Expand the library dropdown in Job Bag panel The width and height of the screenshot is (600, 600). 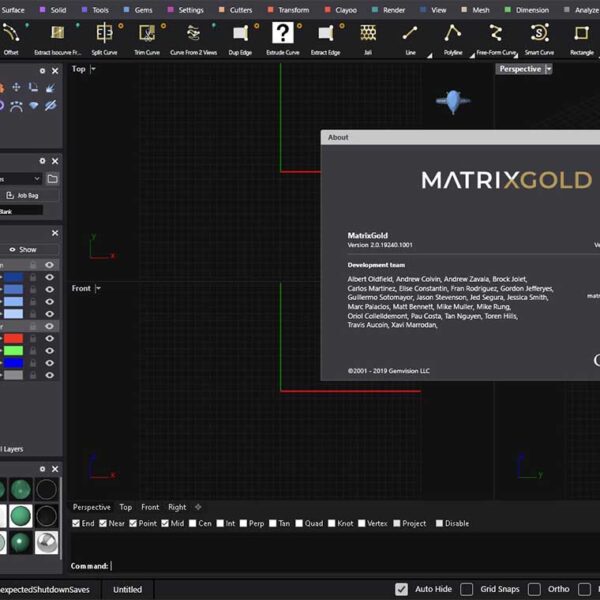pyautogui.click(x=37, y=179)
